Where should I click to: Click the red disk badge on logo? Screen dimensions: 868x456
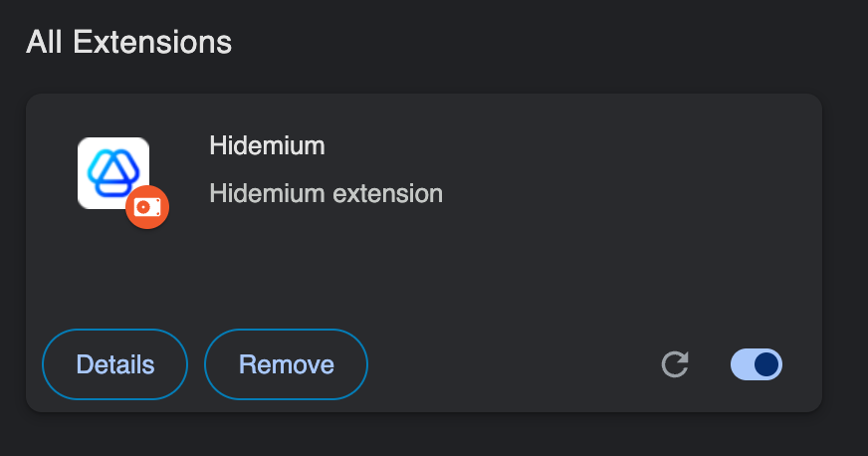[x=147, y=207]
